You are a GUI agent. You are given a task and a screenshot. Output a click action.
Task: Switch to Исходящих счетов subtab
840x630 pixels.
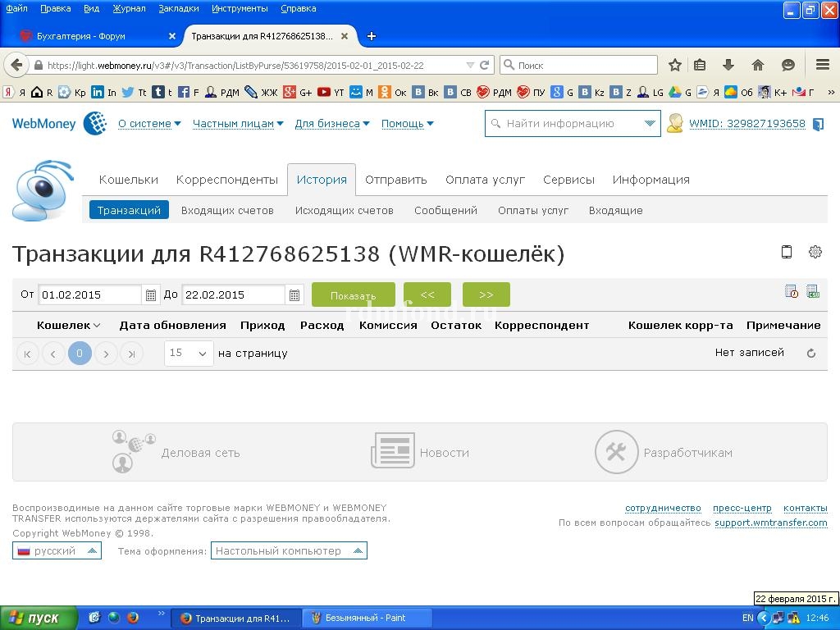[344, 211]
